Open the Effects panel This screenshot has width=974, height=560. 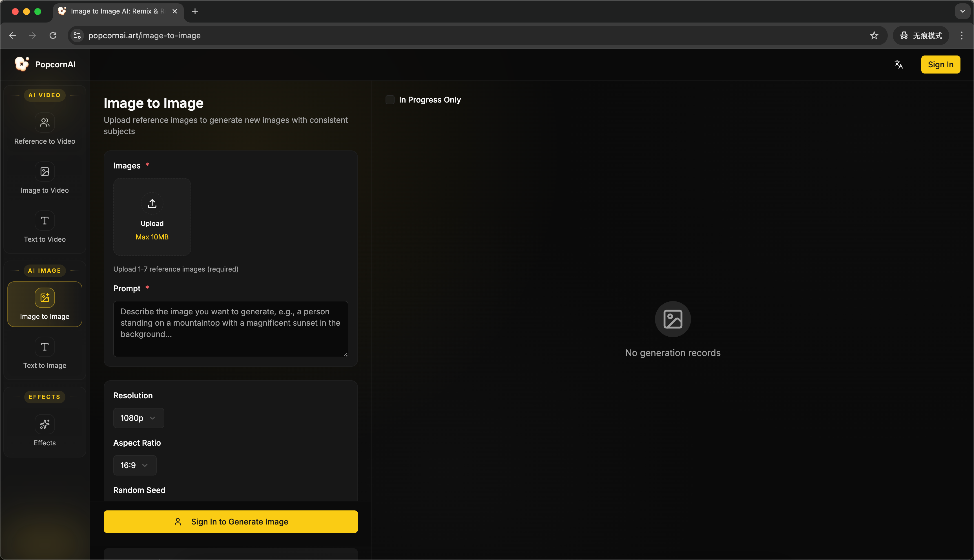[x=44, y=431]
